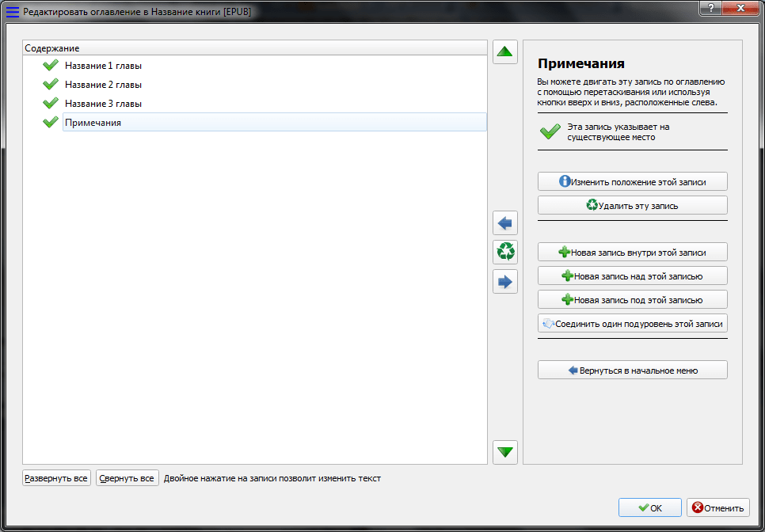
Task: Click the blue right arrow to indent entry
Action: 504,281
